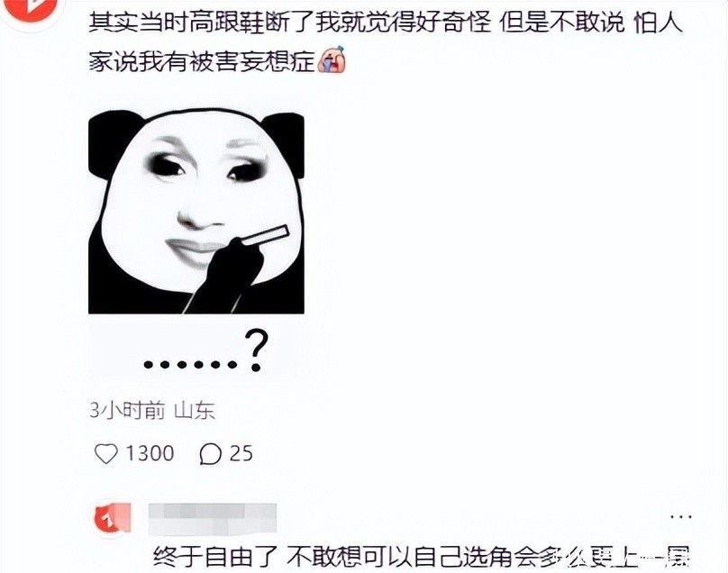
Task: Open the red avatar of the top commenter
Action: 29,7
